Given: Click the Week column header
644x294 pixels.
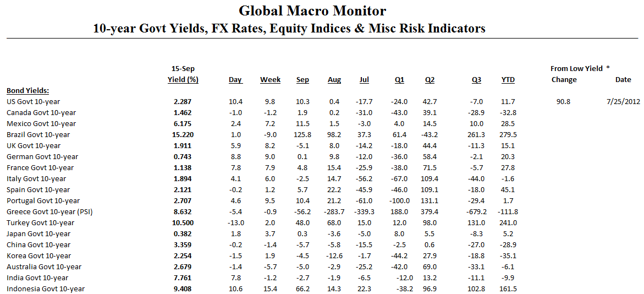Looking at the screenshot, I should coord(270,80).
